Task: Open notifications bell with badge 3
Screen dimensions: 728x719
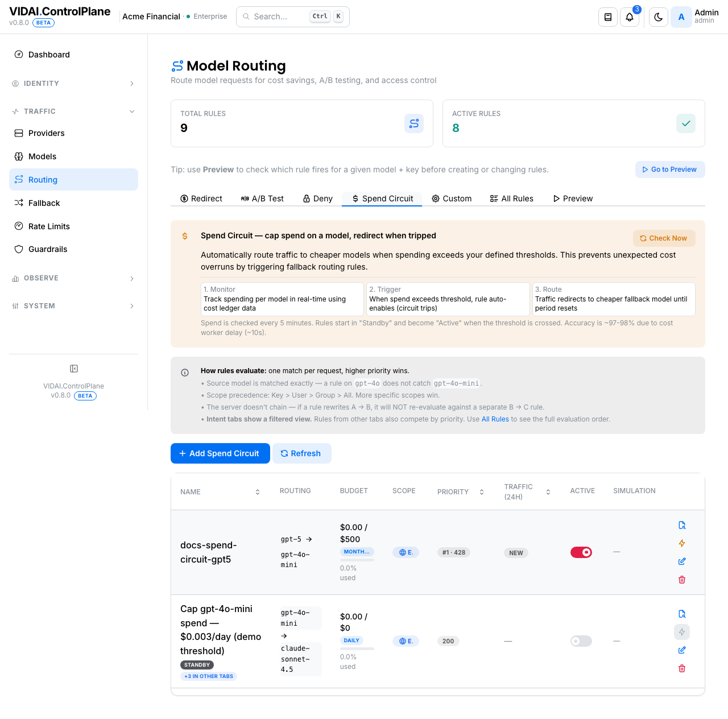Action: pos(630,17)
